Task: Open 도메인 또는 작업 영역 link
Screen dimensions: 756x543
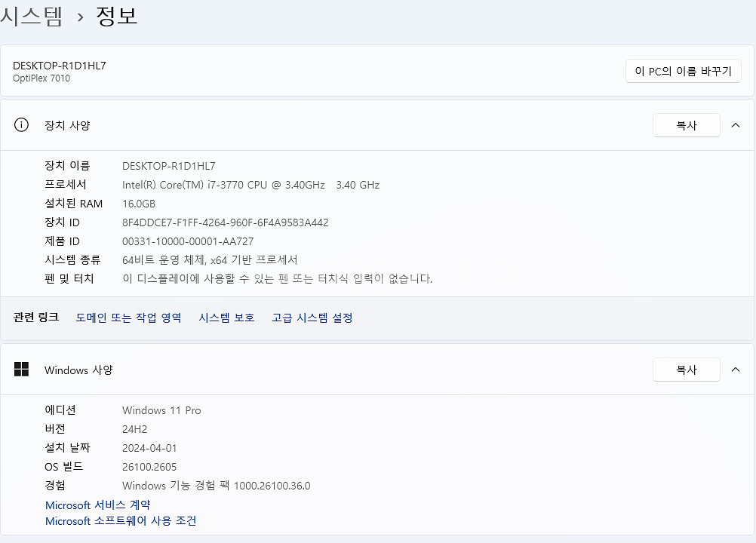Action: point(128,318)
